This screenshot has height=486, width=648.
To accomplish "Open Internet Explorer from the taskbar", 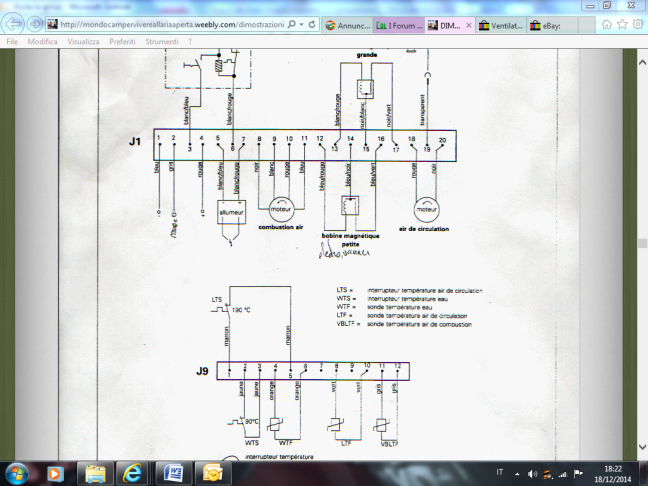I will tap(131, 471).
